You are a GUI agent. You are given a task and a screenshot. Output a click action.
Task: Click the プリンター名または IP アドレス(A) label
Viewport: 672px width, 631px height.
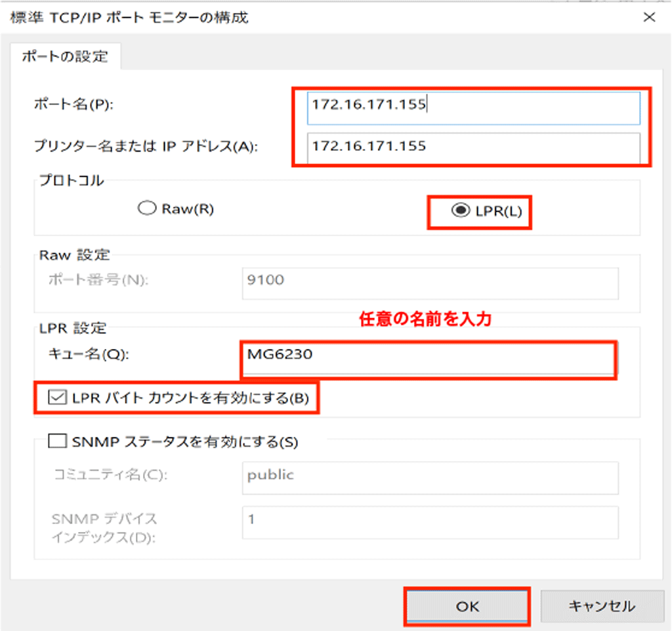coord(146,146)
